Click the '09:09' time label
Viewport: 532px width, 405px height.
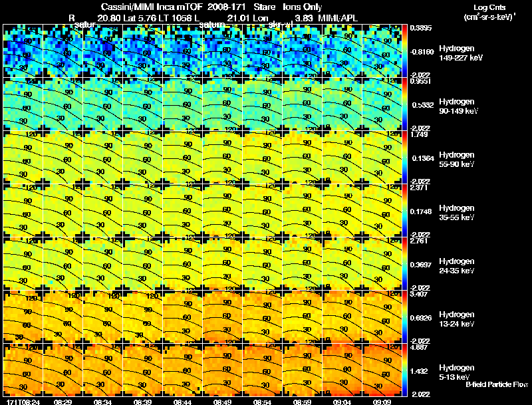pos(382,402)
